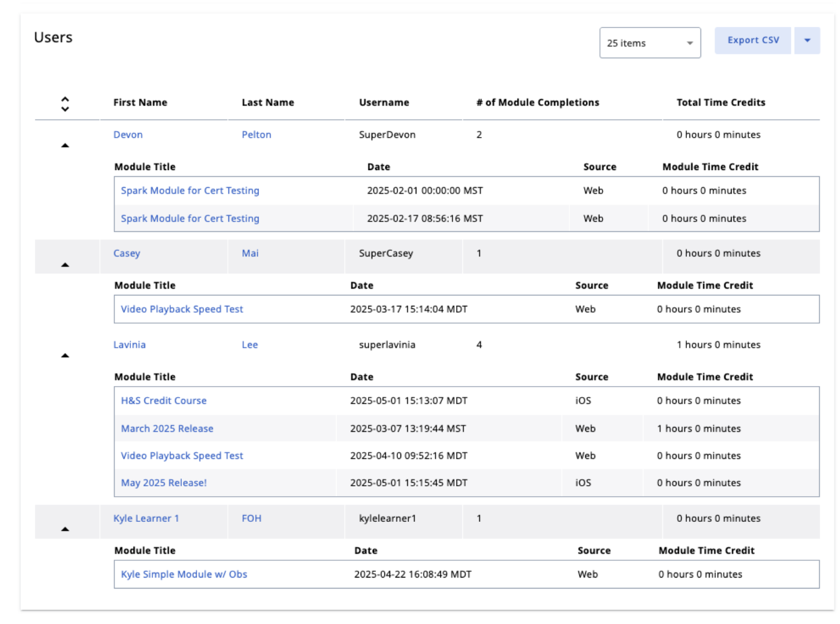Open the 25 items page-size dropdown

pos(650,43)
